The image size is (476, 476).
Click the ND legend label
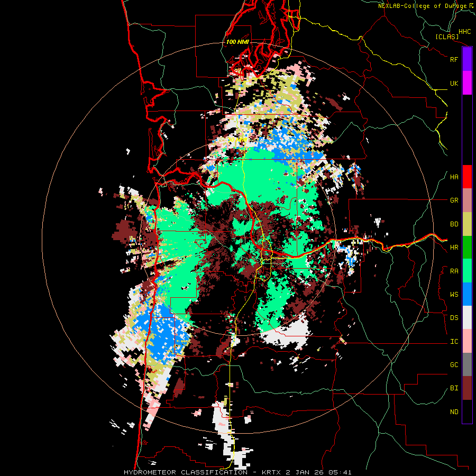[454, 412]
